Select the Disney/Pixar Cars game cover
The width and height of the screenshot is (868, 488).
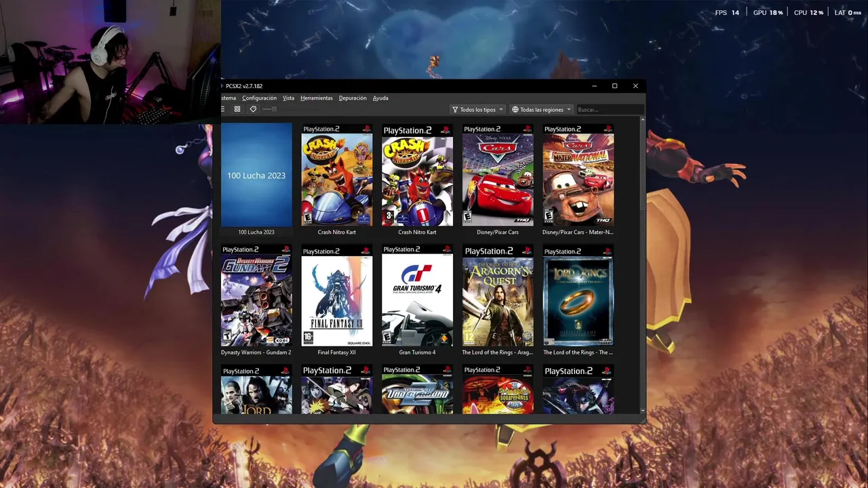(498, 175)
